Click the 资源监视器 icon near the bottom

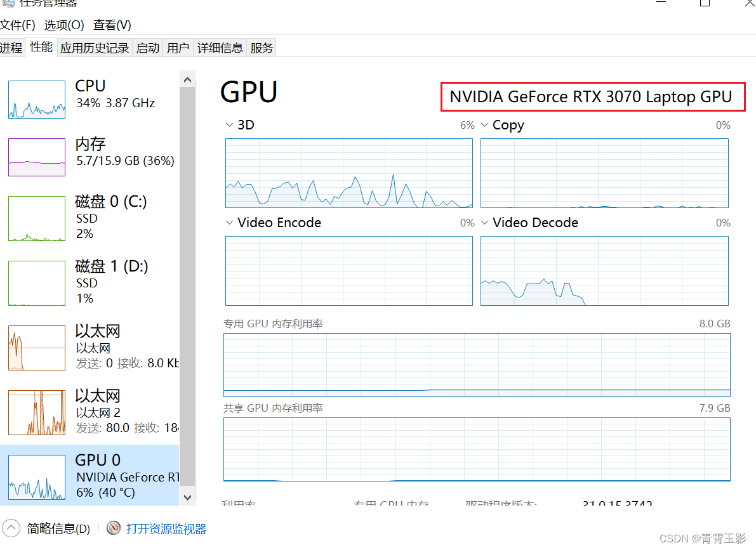114,528
